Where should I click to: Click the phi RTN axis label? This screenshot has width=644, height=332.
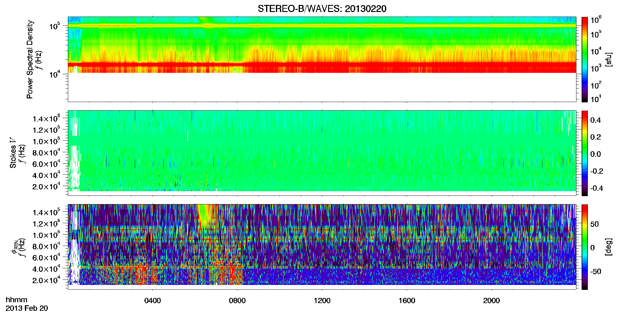[14, 247]
